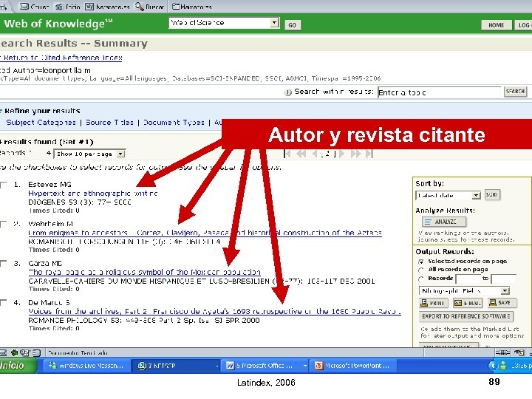Screen dimensions: 532x399
Task: Click the Microsoft PowerPoint taskbar icon
Action: (319, 366)
